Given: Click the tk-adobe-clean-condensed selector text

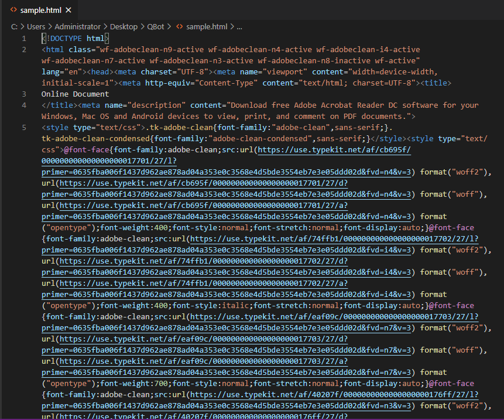Looking at the screenshot, I should pyautogui.click(x=95, y=139).
